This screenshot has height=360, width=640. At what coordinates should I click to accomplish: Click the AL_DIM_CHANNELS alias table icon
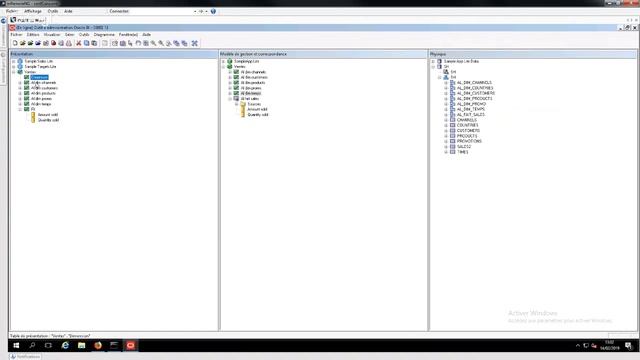[x=452, y=82]
